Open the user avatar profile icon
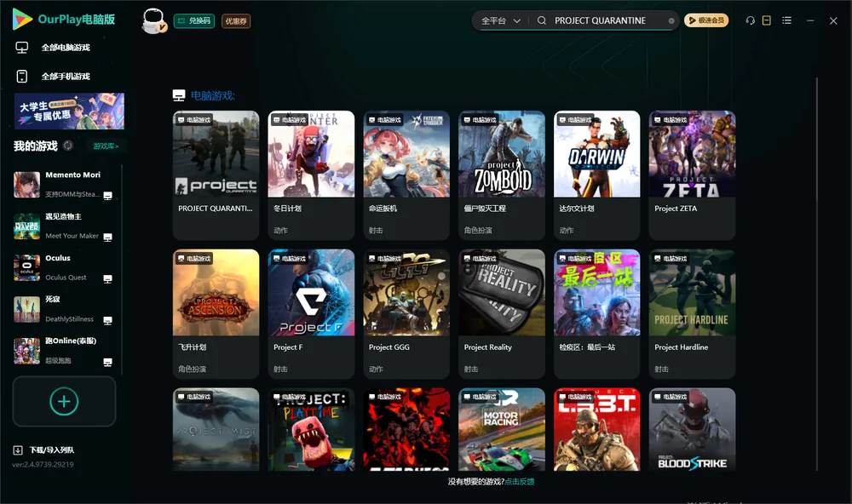The height and width of the screenshot is (504, 852). 153,21
